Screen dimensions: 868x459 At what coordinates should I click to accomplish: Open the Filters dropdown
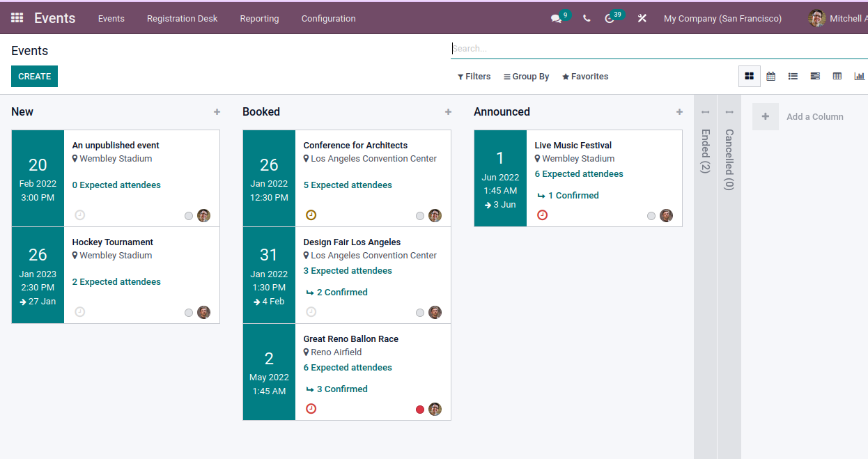click(x=474, y=77)
